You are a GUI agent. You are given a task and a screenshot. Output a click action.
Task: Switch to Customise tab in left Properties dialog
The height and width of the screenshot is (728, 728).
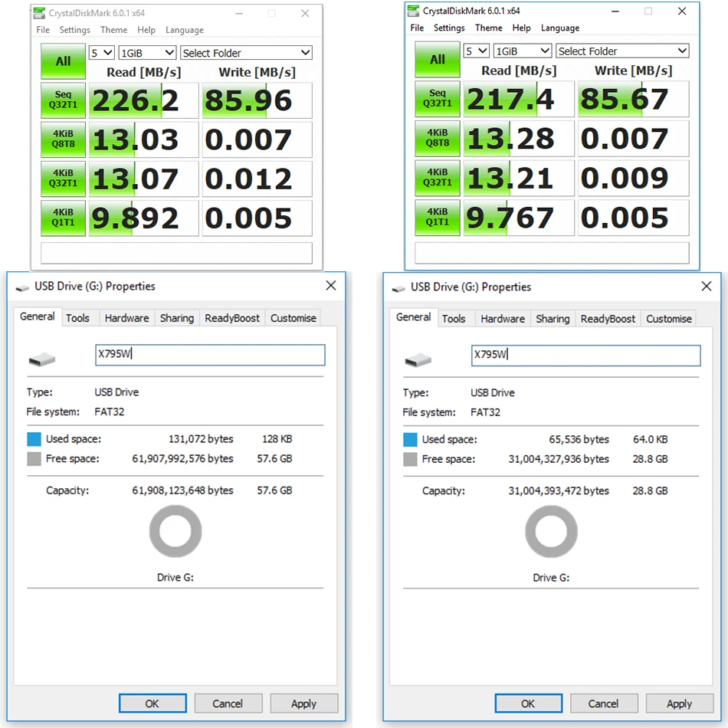tap(293, 318)
